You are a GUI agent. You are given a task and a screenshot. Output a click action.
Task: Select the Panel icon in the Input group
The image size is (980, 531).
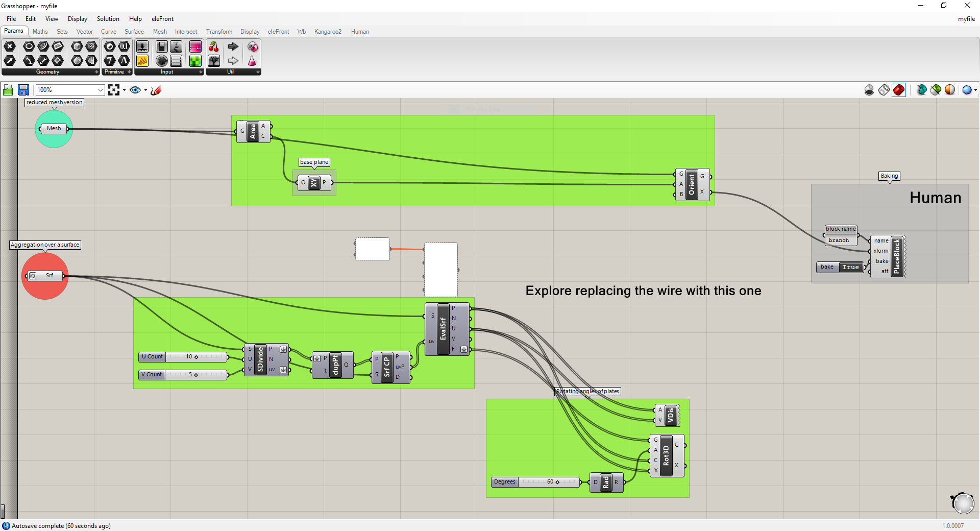176,61
